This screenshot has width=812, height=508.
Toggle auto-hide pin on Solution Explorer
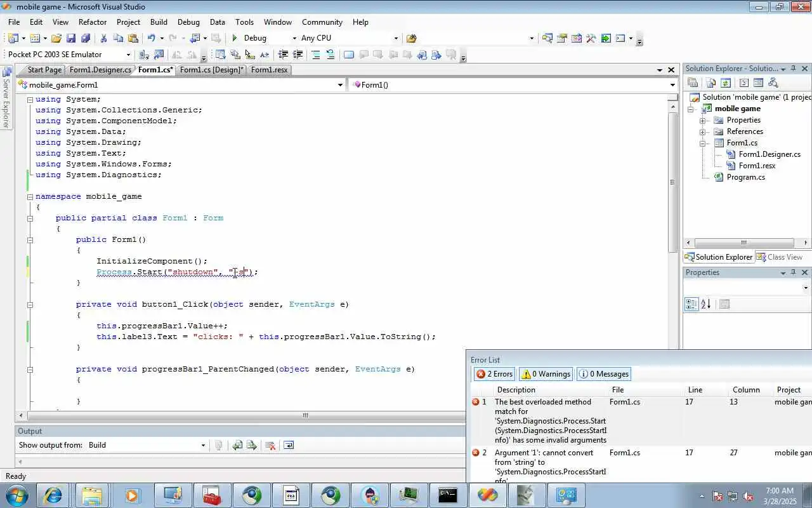pos(793,69)
